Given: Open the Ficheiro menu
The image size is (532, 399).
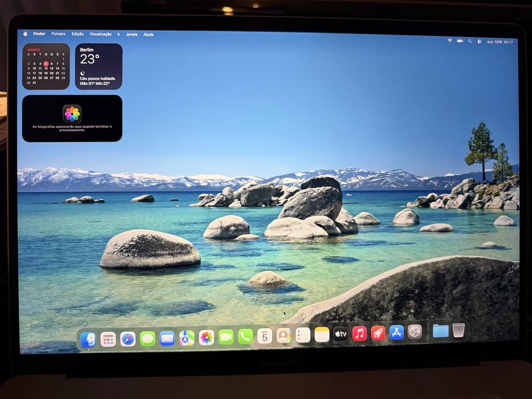Looking at the screenshot, I should click(x=58, y=34).
